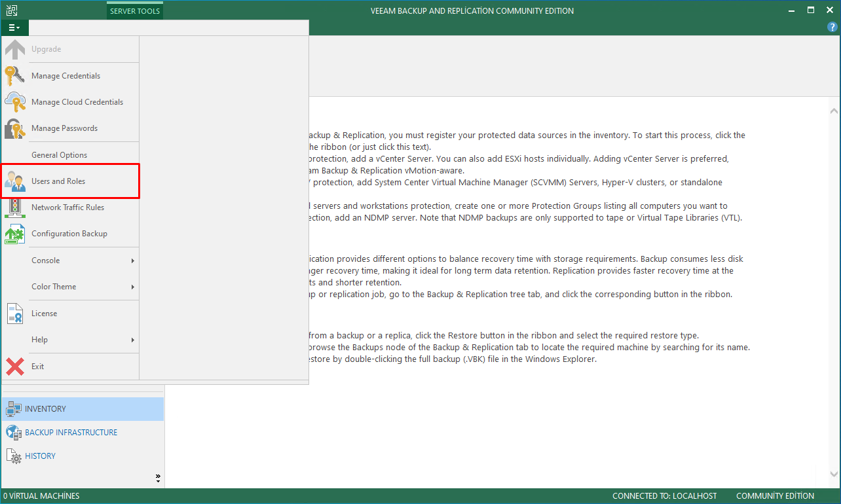Expand the Color Theme submenu arrow
This screenshot has height=504, width=841.
coord(133,287)
